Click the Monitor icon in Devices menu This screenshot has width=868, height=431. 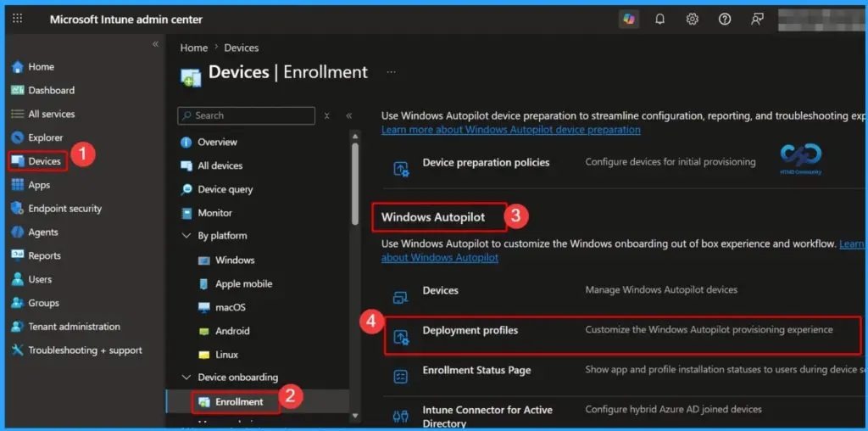186,213
